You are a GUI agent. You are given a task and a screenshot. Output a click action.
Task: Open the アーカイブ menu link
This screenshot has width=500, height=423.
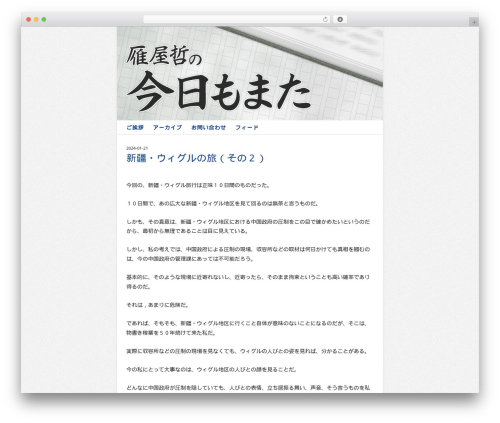tap(167, 127)
